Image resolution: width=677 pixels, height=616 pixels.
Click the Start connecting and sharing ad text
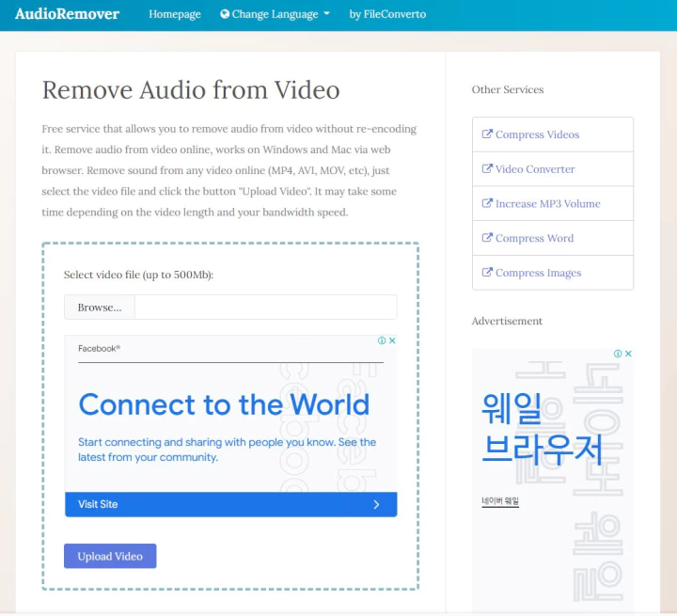[x=228, y=450]
